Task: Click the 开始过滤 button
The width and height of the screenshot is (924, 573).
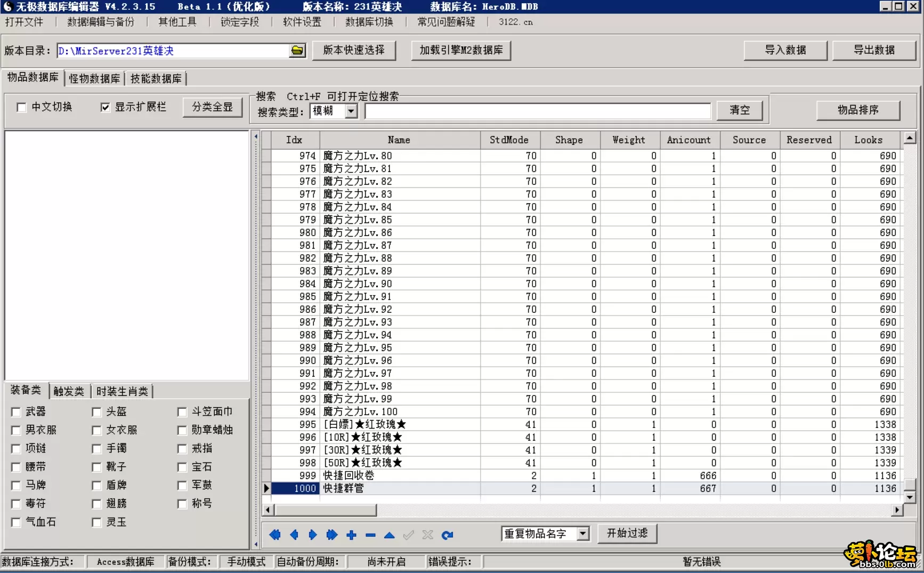Action: 627,533
